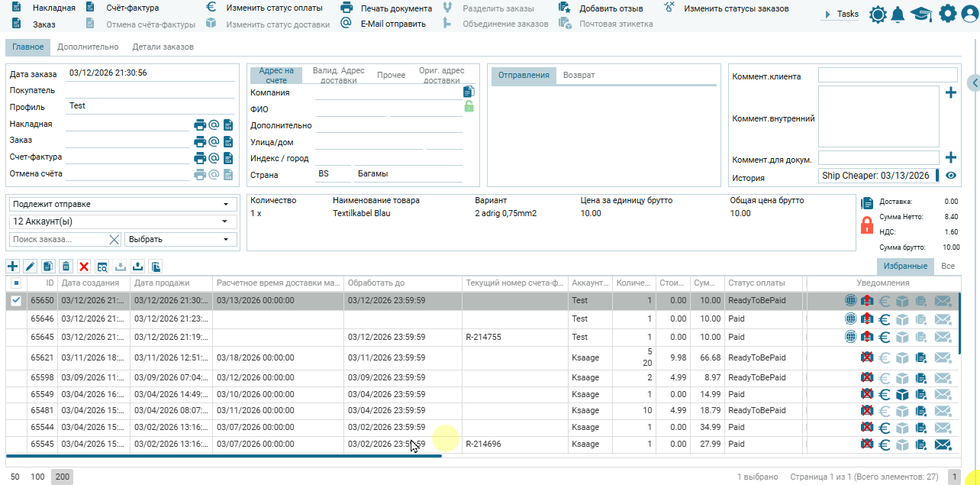Image resolution: width=980 pixels, height=485 pixels.
Task: Show history via the eye icon
Action: [951, 176]
